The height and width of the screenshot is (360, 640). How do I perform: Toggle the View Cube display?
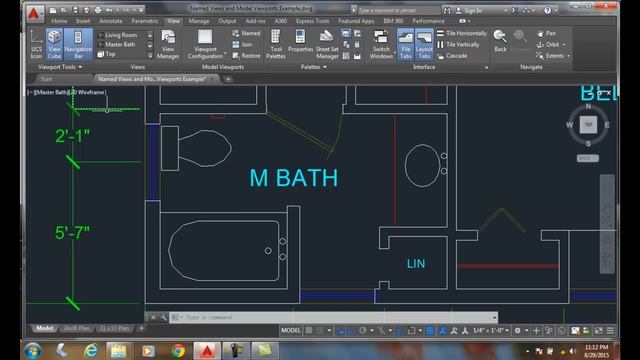pos(54,44)
